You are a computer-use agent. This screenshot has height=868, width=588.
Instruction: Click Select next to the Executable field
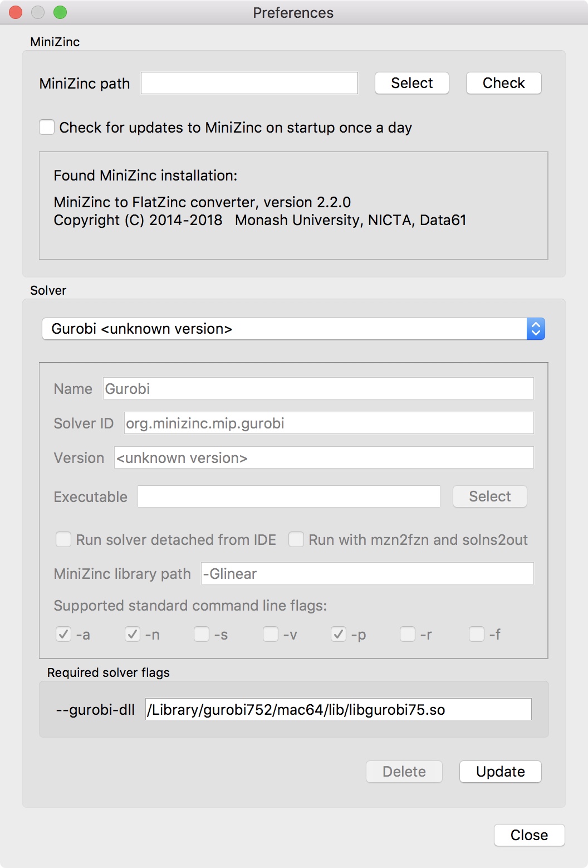(x=489, y=496)
